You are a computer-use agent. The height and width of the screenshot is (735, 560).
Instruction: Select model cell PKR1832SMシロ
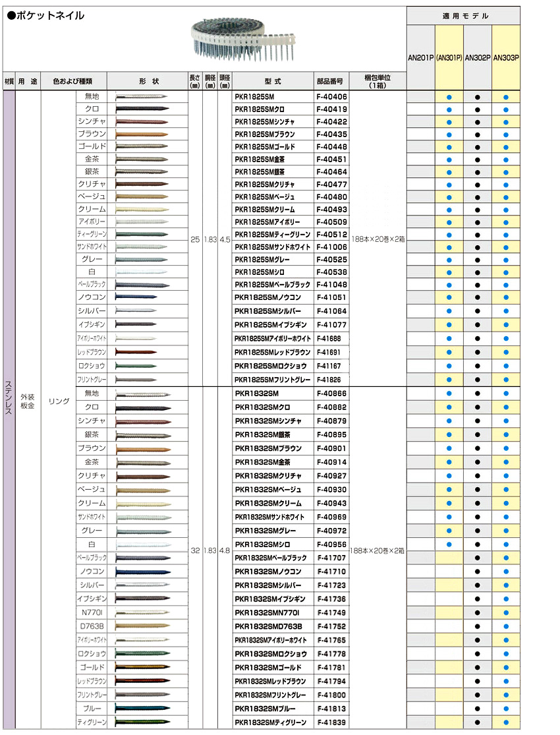273,544
